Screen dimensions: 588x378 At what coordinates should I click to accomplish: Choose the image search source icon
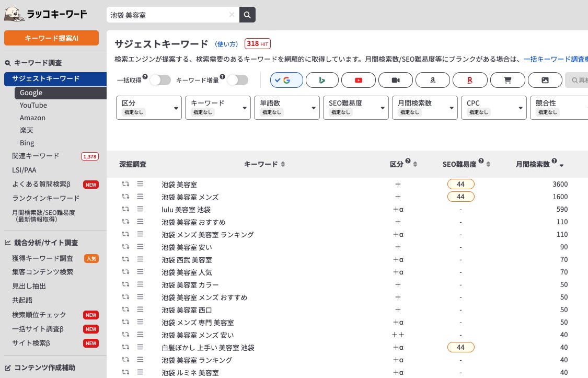(x=545, y=80)
